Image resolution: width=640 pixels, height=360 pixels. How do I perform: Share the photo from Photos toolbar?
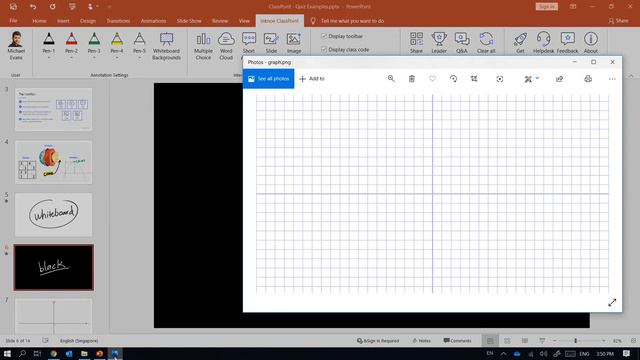point(559,79)
